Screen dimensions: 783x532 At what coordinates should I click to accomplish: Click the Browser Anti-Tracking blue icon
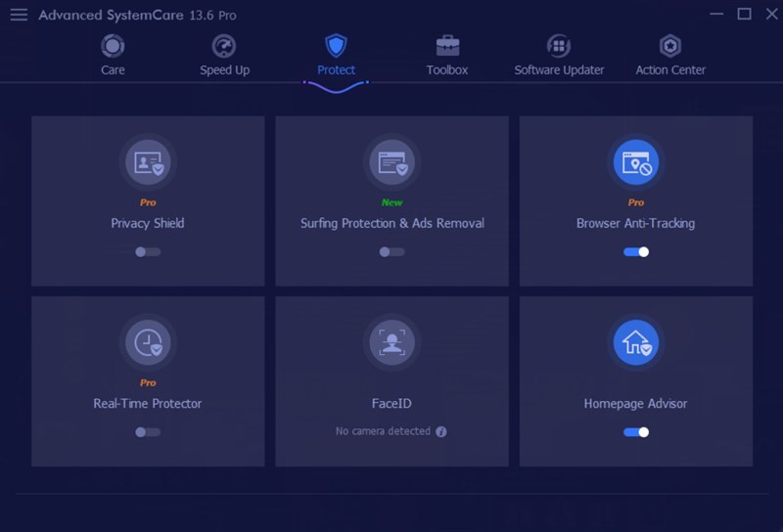(635, 162)
